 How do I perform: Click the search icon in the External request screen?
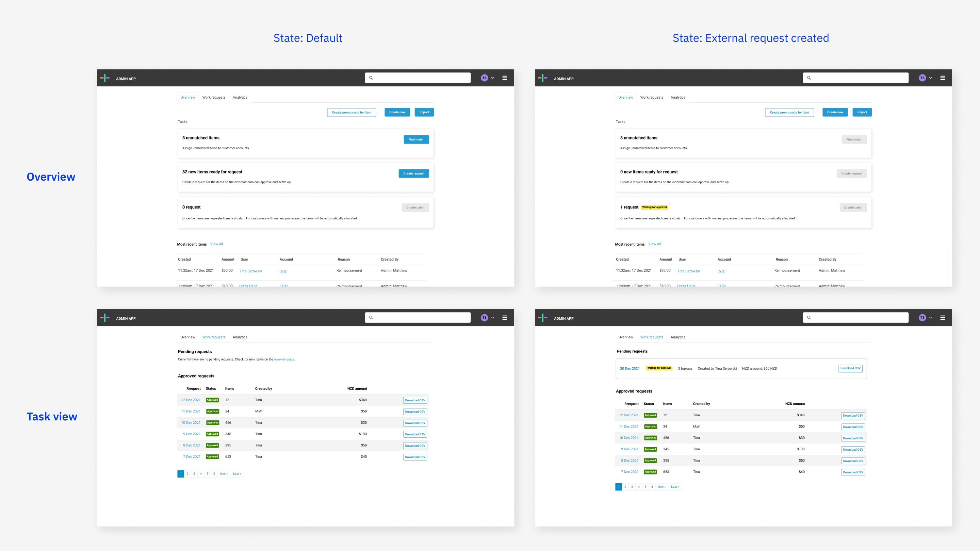809,78
